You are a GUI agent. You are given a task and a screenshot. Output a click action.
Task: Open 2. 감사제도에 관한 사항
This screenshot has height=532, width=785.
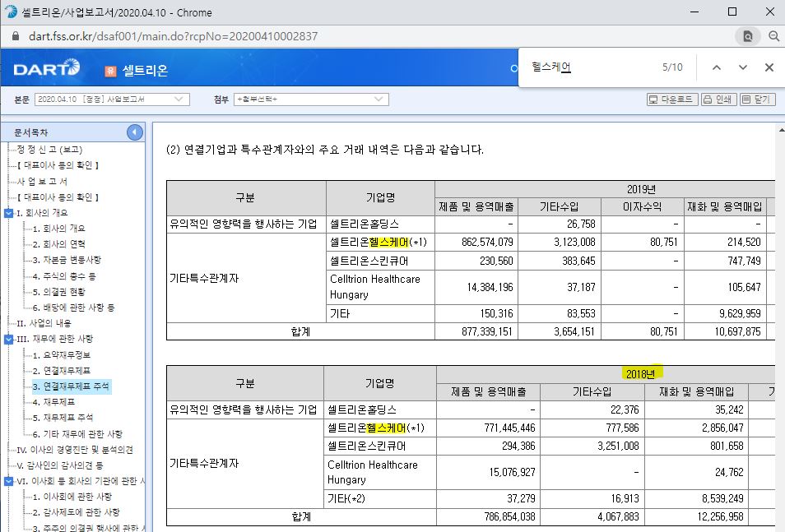(76, 512)
